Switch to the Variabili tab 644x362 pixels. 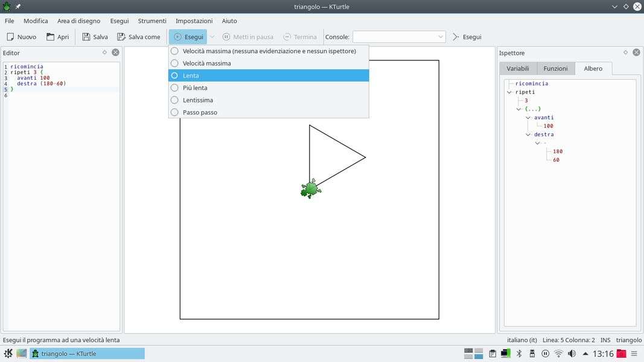517,69
